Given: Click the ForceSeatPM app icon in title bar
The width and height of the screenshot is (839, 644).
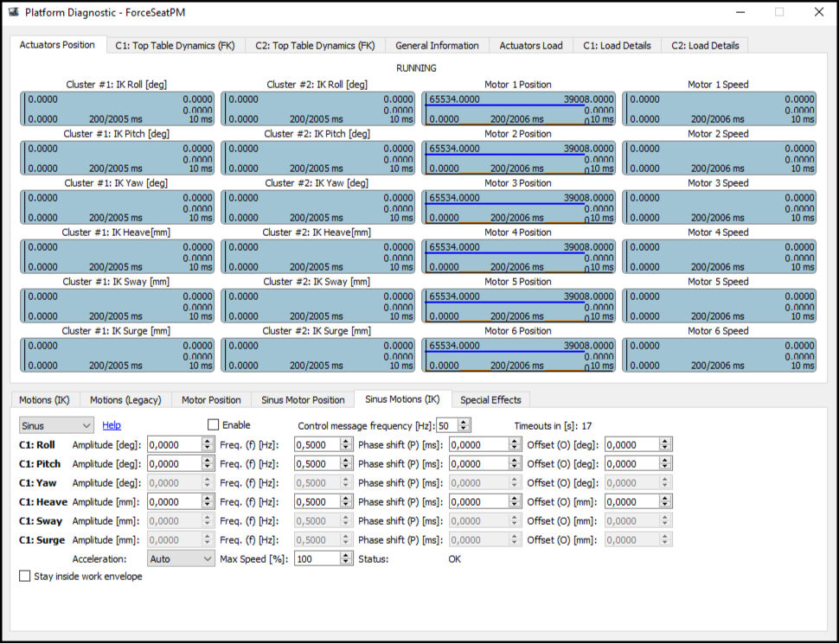Looking at the screenshot, I should point(14,12).
